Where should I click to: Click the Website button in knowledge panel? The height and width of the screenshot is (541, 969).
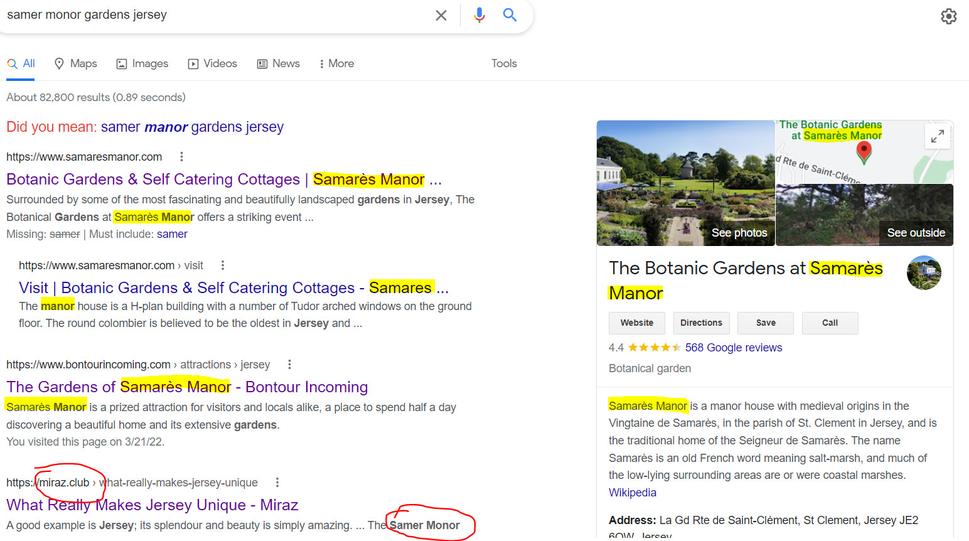(637, 323)
